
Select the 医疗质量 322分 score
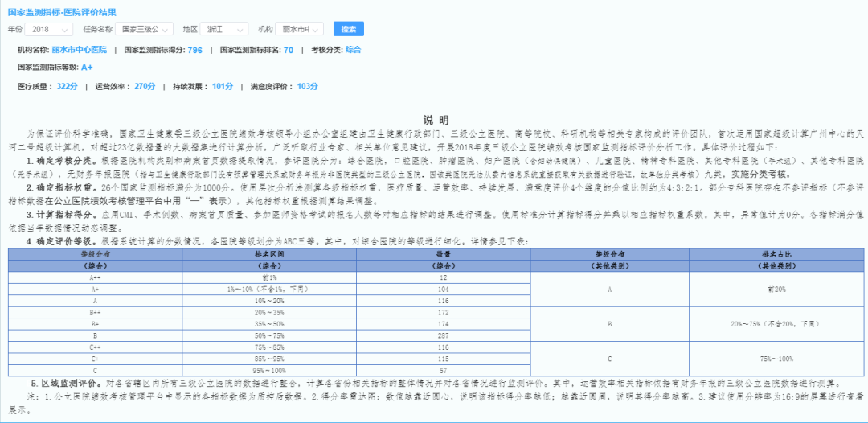(x=68, y=86)
